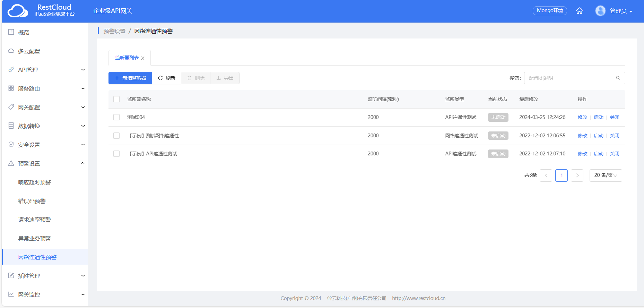Click the RestCloud cloud logo
The height and width of the screenshot is (308, 644).
click(18, 11)
